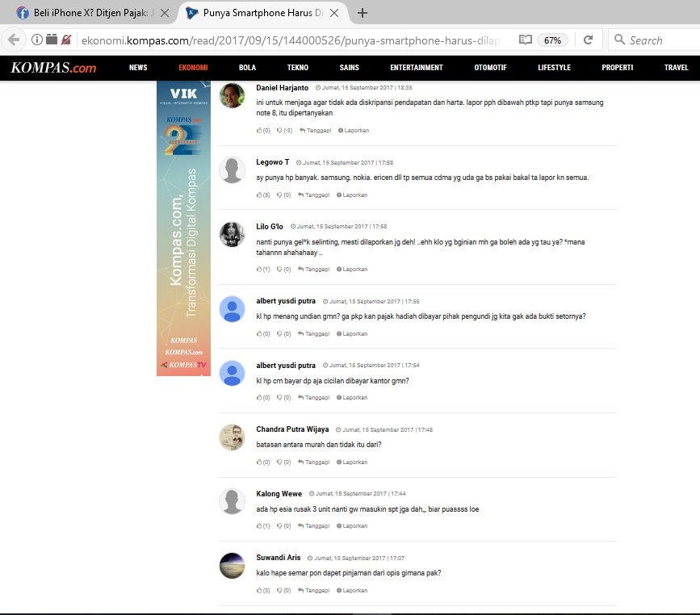
Task: Open site information icon in address bar
Action: click(x=37, y=40)
